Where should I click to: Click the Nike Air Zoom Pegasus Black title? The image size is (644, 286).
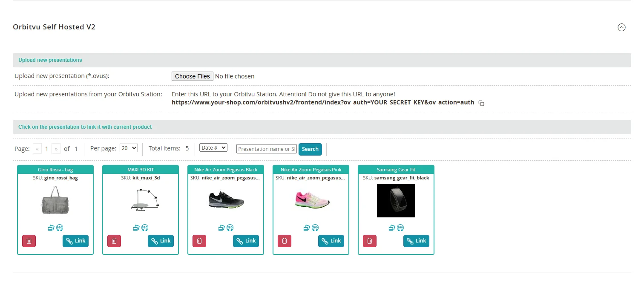226,170
